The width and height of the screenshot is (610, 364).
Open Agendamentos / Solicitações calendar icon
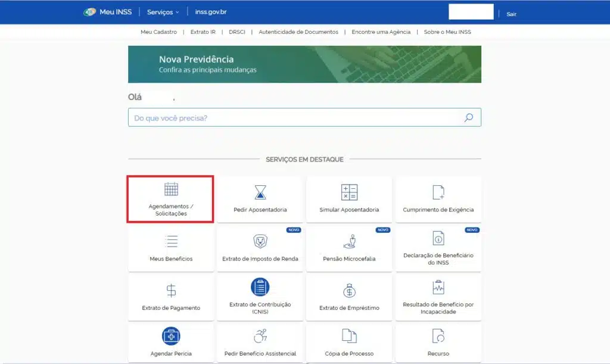pos(171,189)
